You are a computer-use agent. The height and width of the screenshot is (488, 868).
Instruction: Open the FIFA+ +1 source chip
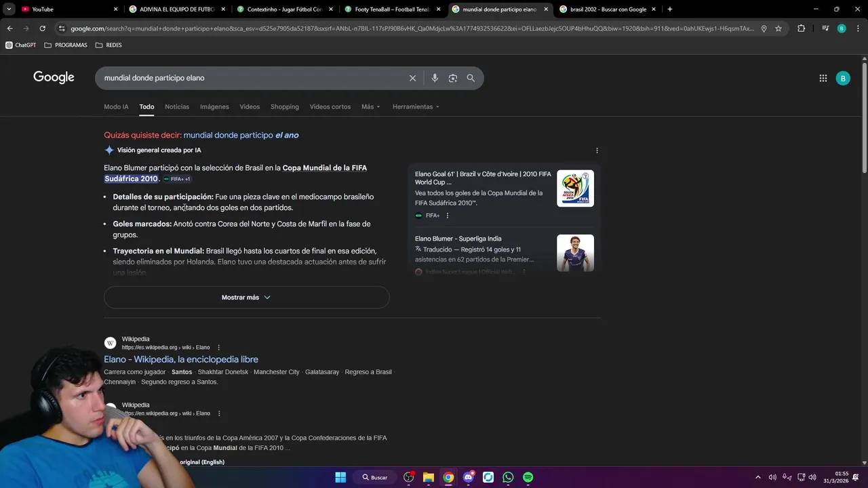[x=177, y=179]
